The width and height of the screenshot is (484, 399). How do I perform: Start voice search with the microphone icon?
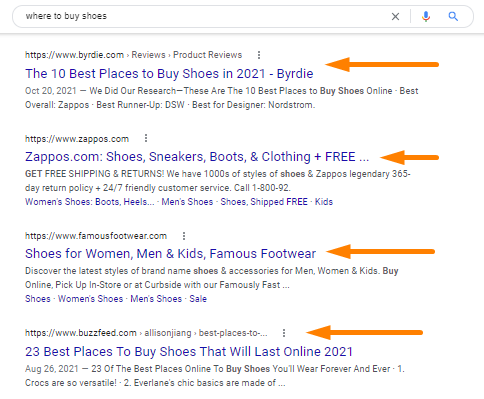(426, 16)
